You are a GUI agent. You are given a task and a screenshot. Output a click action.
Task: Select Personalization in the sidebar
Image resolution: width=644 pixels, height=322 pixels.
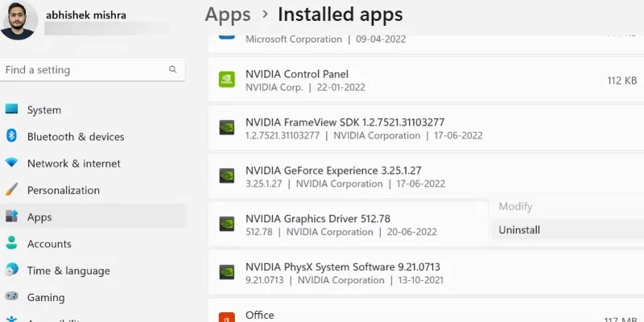pyautogui.click(x=93, y=190)
